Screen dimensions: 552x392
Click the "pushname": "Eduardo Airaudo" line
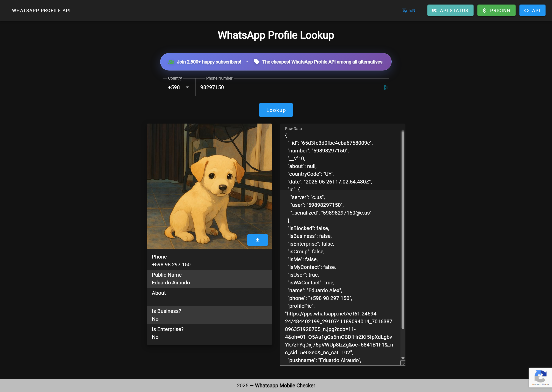(x=324, y=360)
